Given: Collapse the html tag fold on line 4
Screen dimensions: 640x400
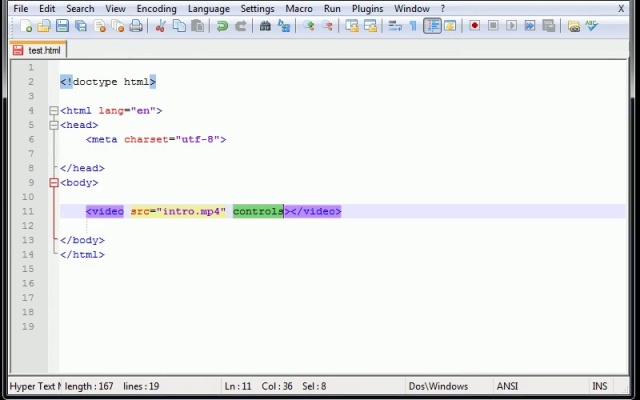Looking at the screenshot, I should click(54, 111).
